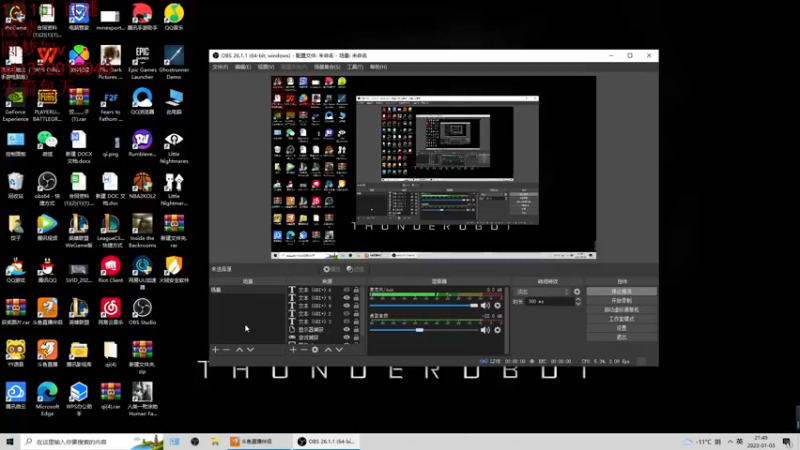
Task: Open the Help menu in OBS
Action: 379,67
